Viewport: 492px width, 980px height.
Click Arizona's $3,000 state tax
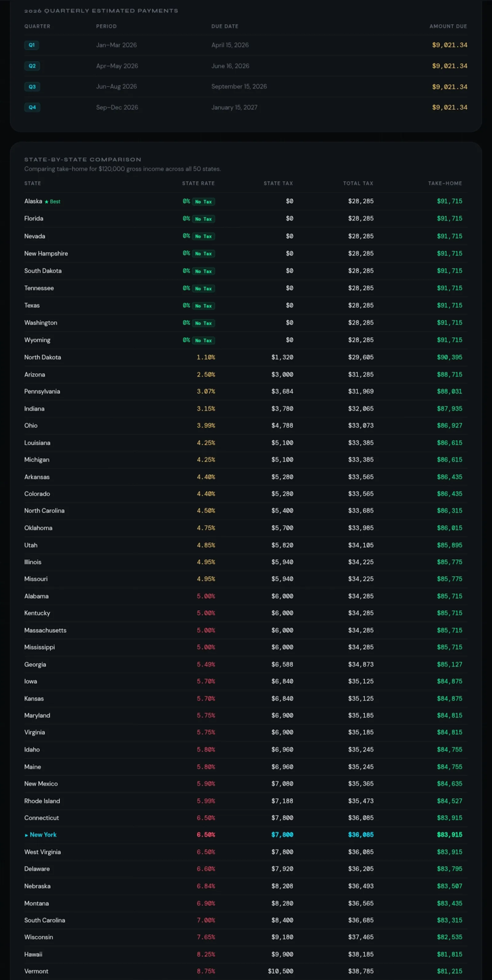tap(282, 374)
